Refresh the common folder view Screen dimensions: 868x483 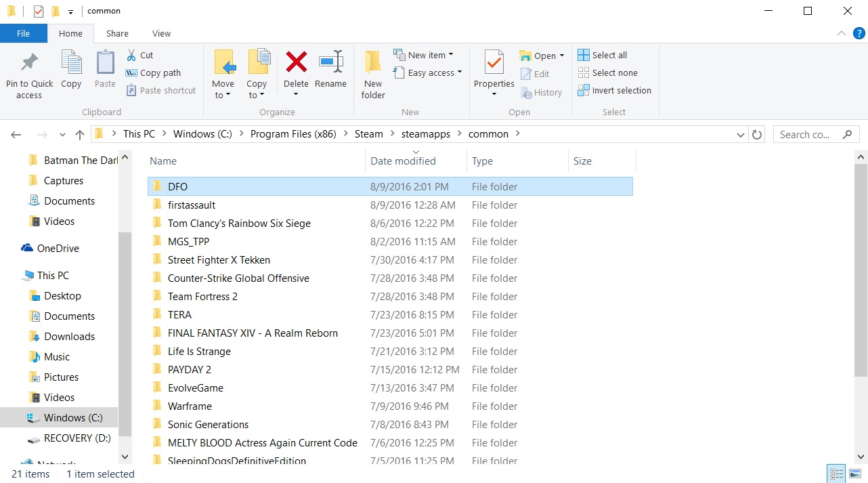tap(757, 134)
